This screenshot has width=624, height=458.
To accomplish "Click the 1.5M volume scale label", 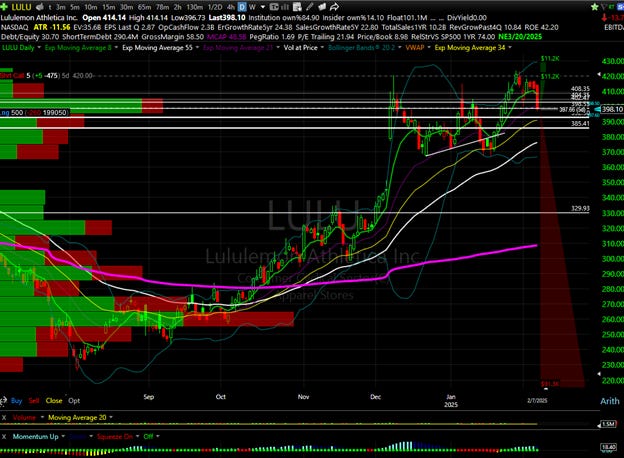I will pos(609,424).
